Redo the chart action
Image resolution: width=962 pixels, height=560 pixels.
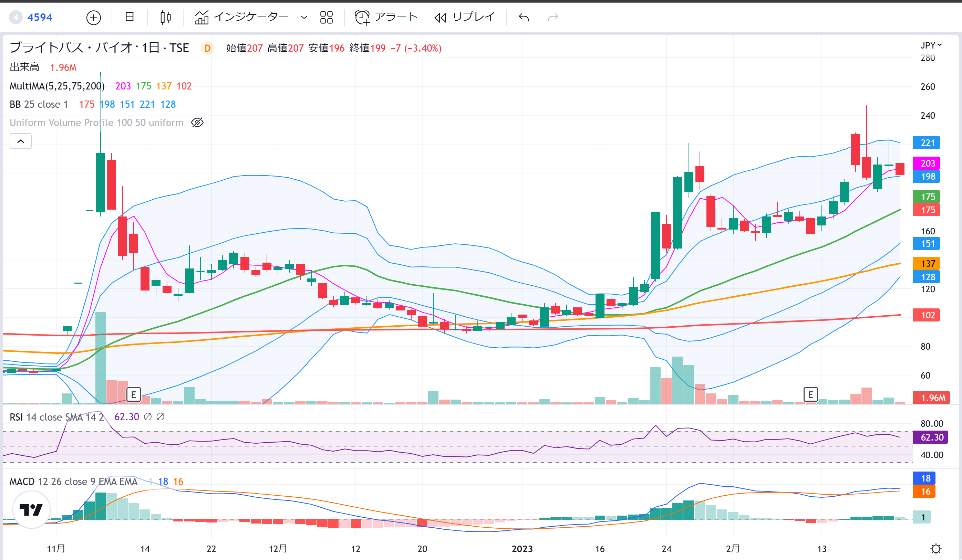pyautogui.click(x=553, y=18)
